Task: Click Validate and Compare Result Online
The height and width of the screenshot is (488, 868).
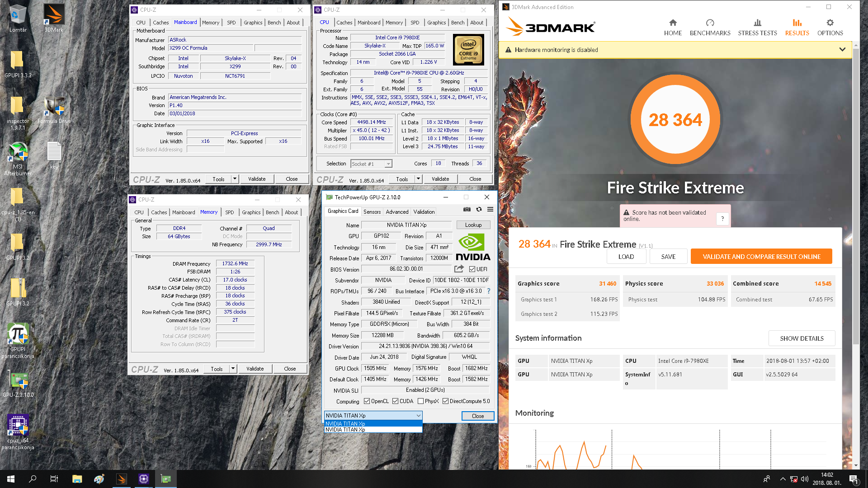Action: point(761,257)
